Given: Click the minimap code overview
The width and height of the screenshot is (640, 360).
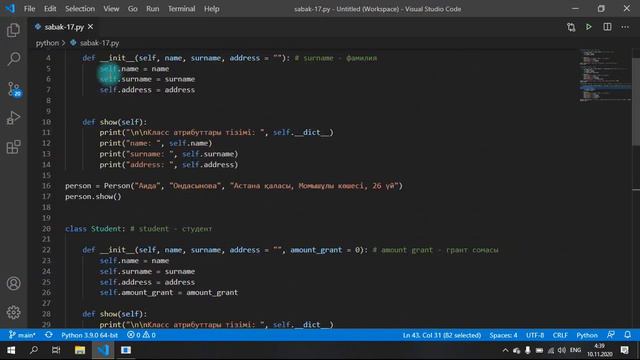Looking at the screenshot, I should (605, 76).
